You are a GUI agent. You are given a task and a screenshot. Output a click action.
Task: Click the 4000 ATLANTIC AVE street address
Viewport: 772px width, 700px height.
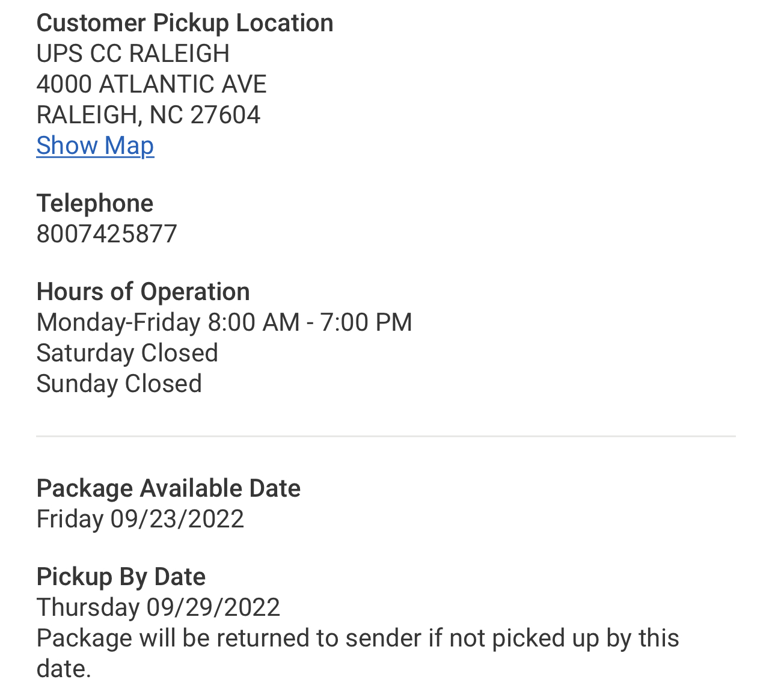pos(152,84)
